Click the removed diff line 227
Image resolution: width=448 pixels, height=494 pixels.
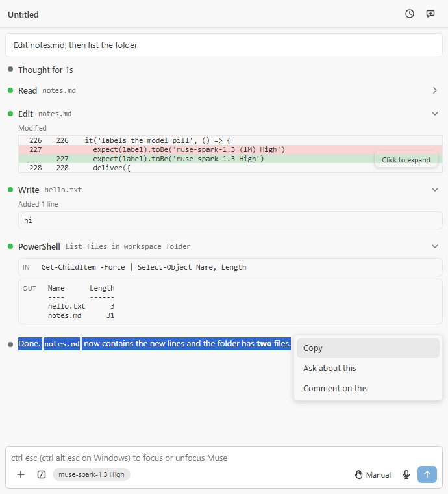[x=230, y=149]
